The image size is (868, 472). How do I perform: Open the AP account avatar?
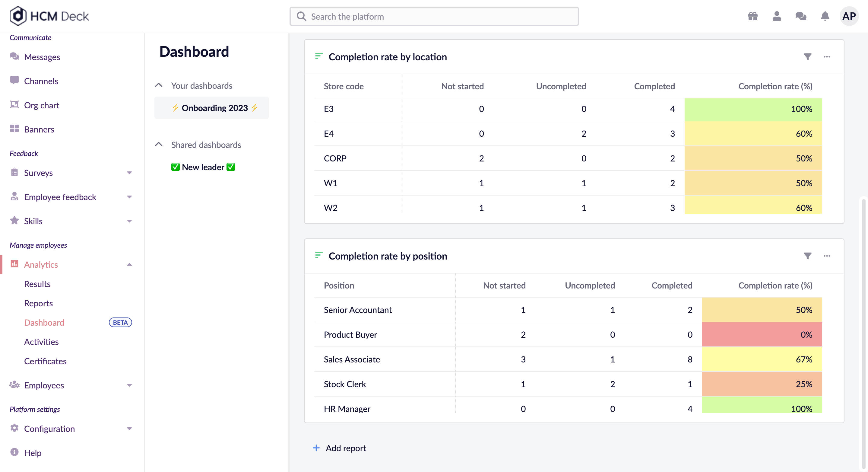point(849,16)
